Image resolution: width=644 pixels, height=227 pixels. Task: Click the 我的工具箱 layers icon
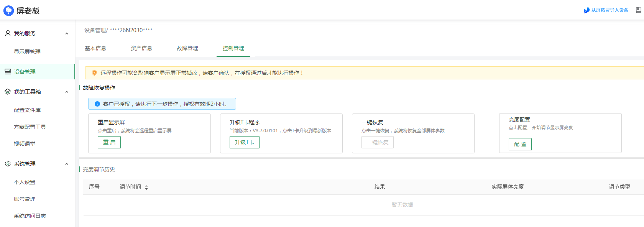click(x=8, y=92)
